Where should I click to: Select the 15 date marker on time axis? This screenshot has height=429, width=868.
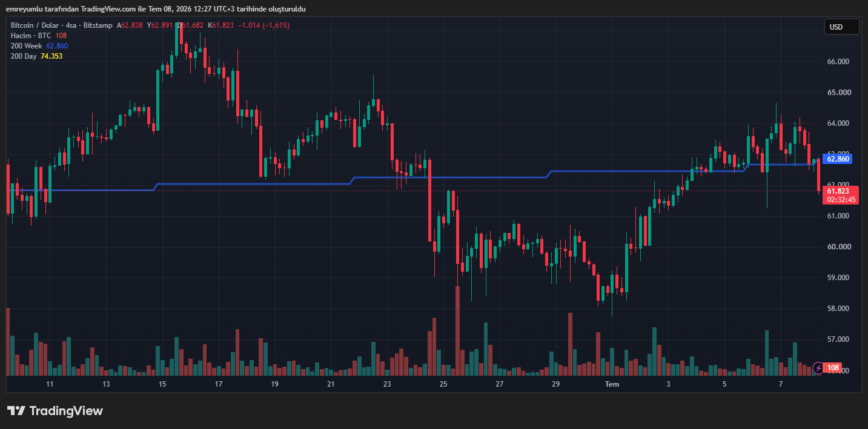coord(162,384)
